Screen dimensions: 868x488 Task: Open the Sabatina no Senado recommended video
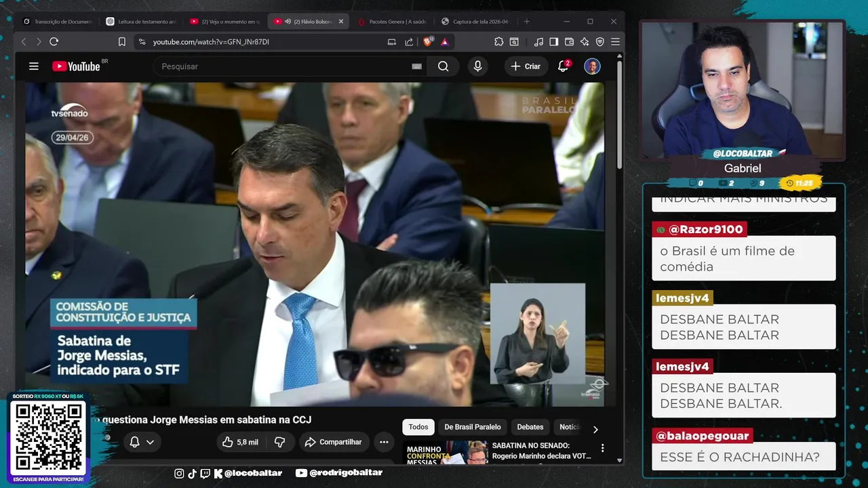541,451
